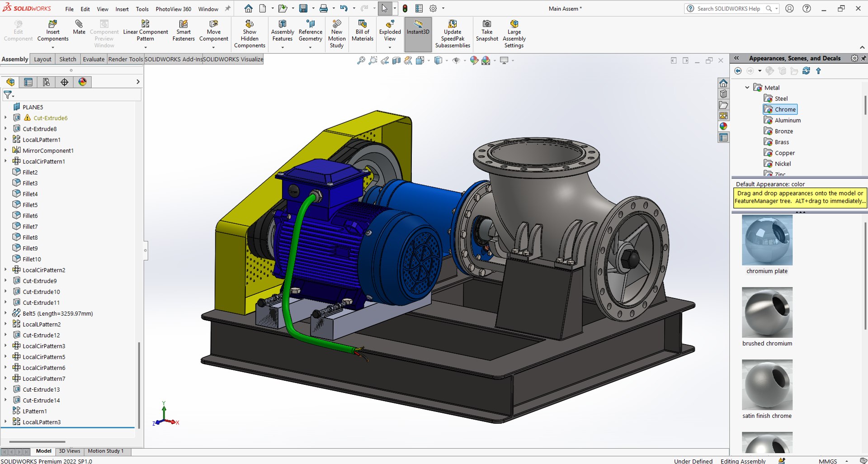Open Large Assembly Settings
Viewport: 868px width, 464px height.
pyautogui.click(x=514, y=34)
